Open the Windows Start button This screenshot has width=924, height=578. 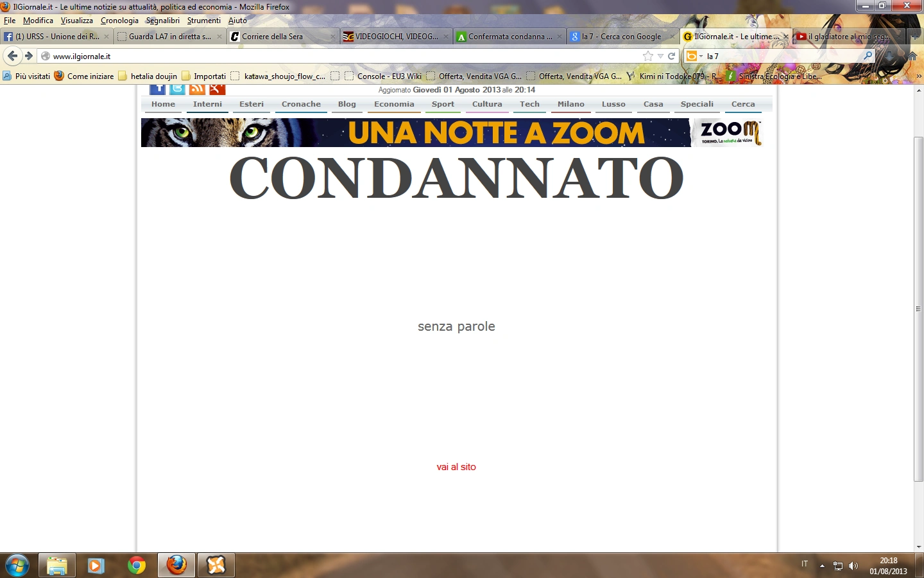tap(17, 566)
